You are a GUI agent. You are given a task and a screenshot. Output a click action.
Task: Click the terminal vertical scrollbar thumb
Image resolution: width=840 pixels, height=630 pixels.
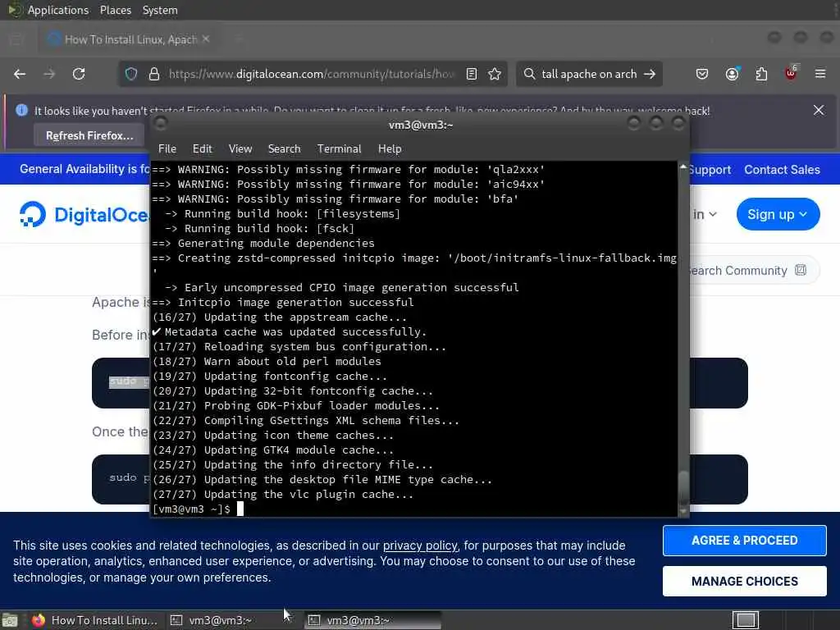tap(683, 486)
